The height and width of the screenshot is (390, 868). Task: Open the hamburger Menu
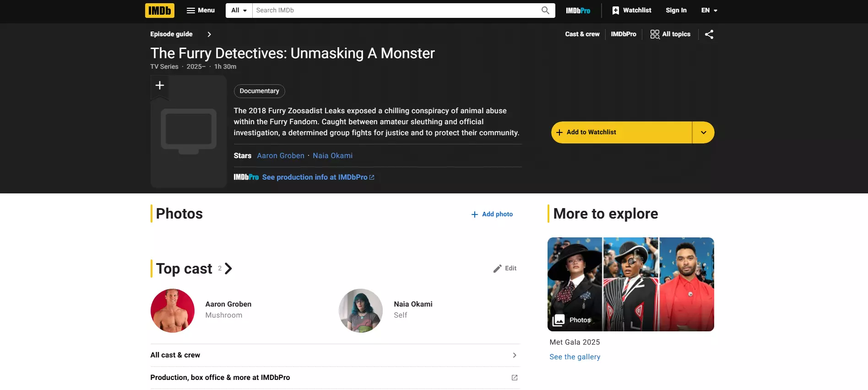point(201,11)
